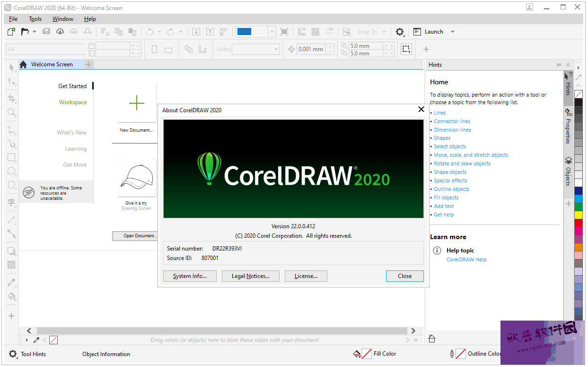Expand the Undo history dropdown arrow
The height and width of the screenshot is (367, 588).
tap(159, 32)
